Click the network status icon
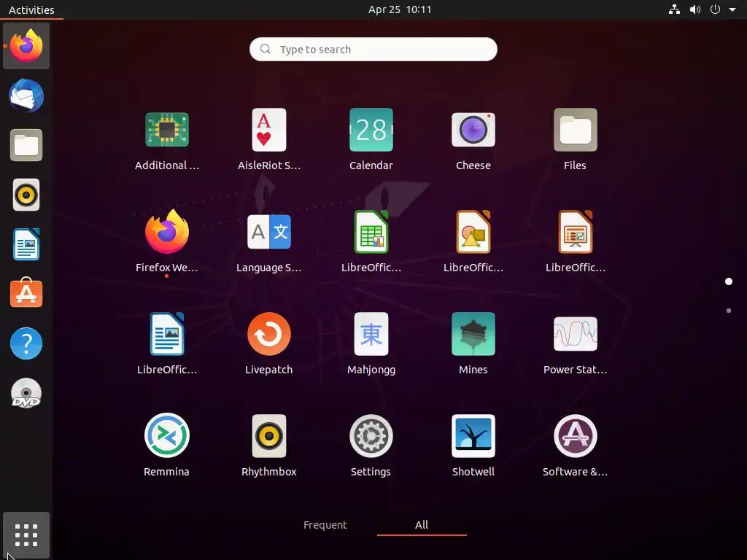 coord(674,9)
